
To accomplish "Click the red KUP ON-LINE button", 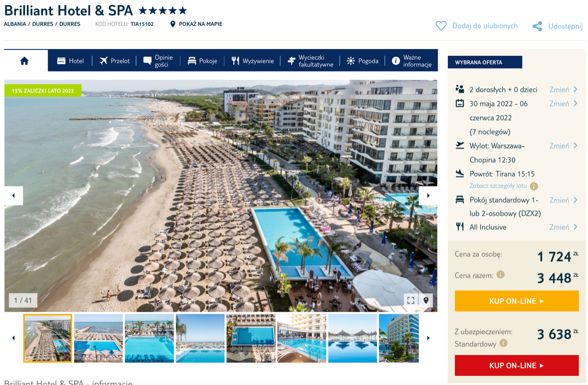I will (516, 365).
